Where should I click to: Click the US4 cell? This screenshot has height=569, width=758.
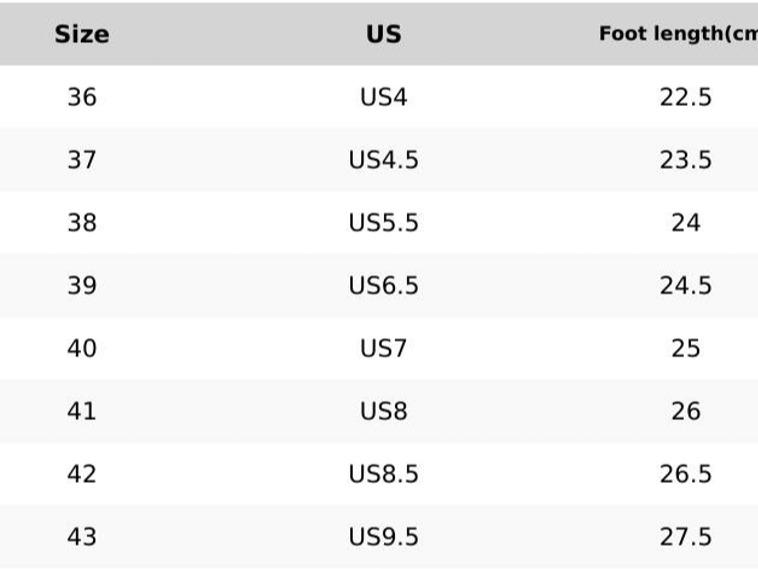pyautogui.click(x=383, y=97)
